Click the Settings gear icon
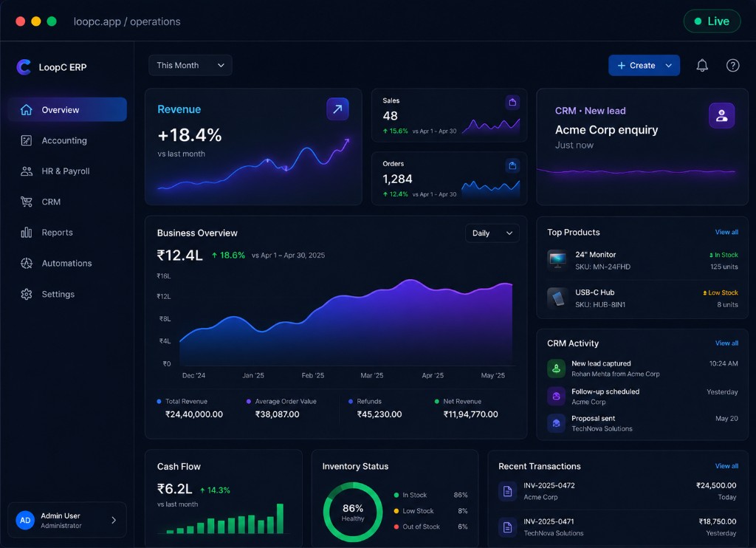The image size is (756, 548). pyautogui.click(x=27, y=294)
